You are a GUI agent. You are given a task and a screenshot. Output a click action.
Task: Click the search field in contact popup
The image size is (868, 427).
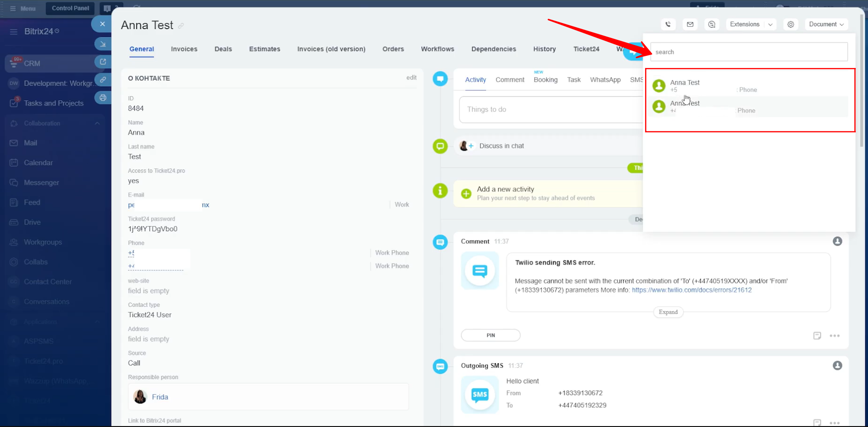click(x=748, y=52)
